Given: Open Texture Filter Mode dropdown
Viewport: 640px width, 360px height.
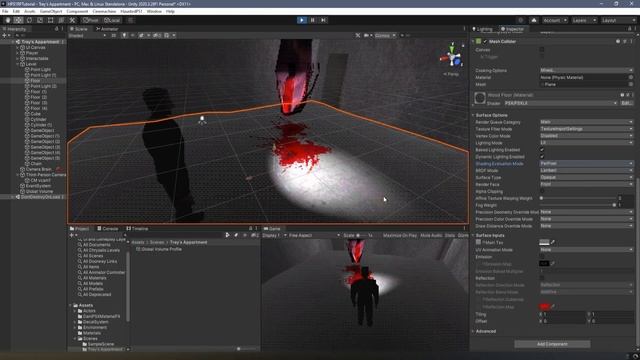Looking at the screenshot, I should (x=586, y=129).
